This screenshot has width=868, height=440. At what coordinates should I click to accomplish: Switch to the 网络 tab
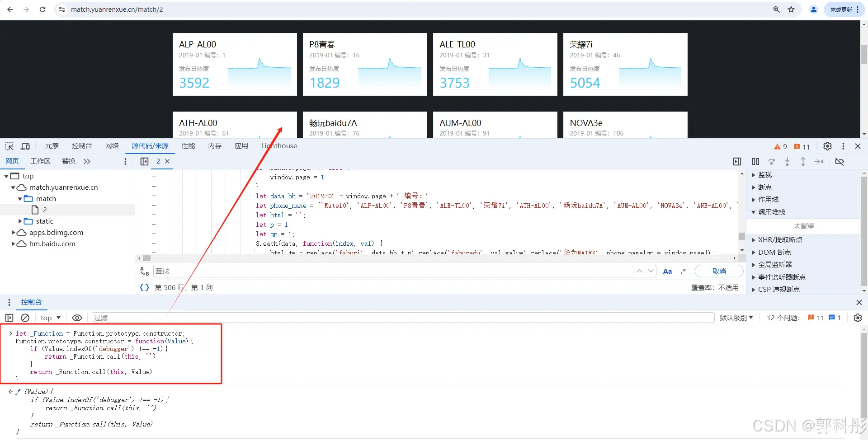pyautogui.click(x=112, y=145)
